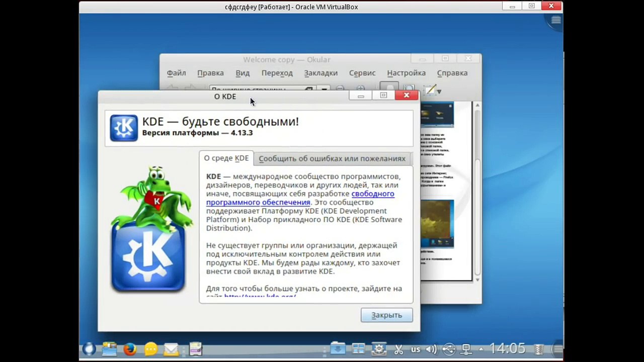Screen dimensions: 644x362
Task: Launch Firefox from the taskbar
Action: [x=130, y=349]
